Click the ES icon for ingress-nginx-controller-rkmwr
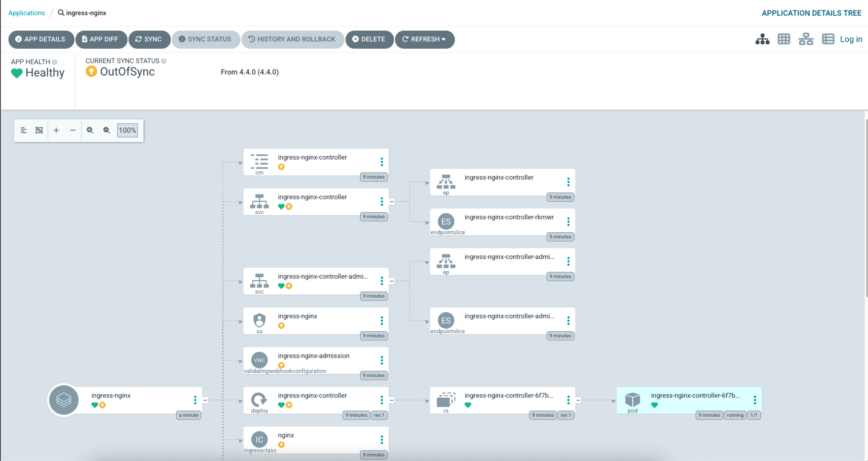 pos(446,221)
